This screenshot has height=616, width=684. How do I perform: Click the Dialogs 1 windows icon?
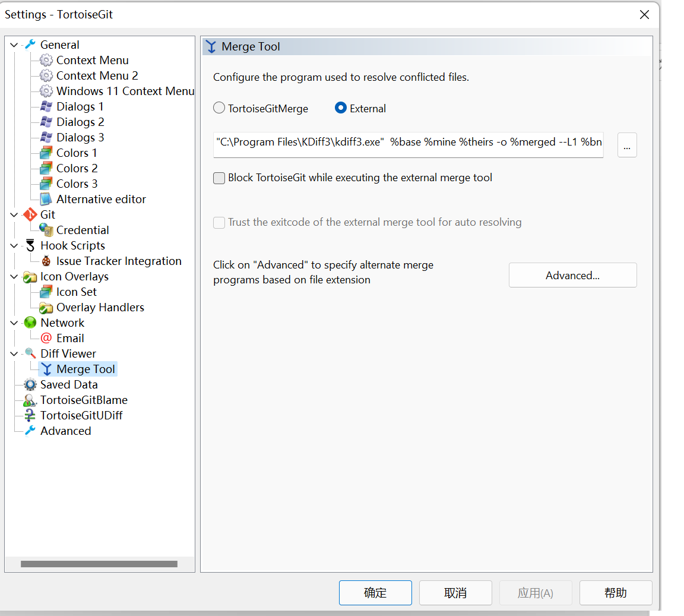click(46, 106)
